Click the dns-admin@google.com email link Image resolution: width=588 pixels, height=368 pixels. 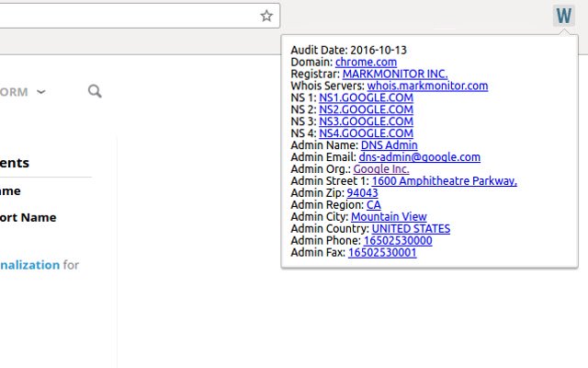pyautogui.click(x=420, y=157)
